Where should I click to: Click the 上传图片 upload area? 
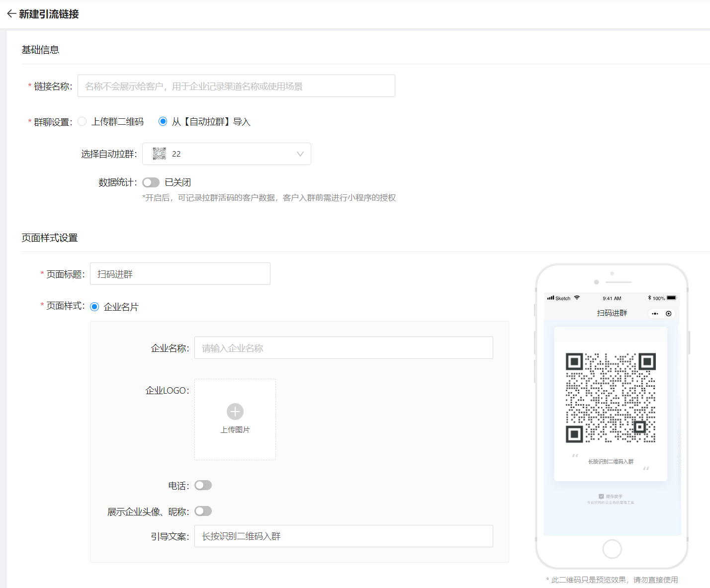(235, 420)
